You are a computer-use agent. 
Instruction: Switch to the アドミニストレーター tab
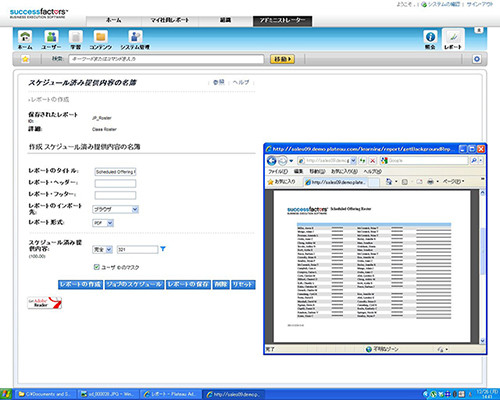[x=282, y=21]
